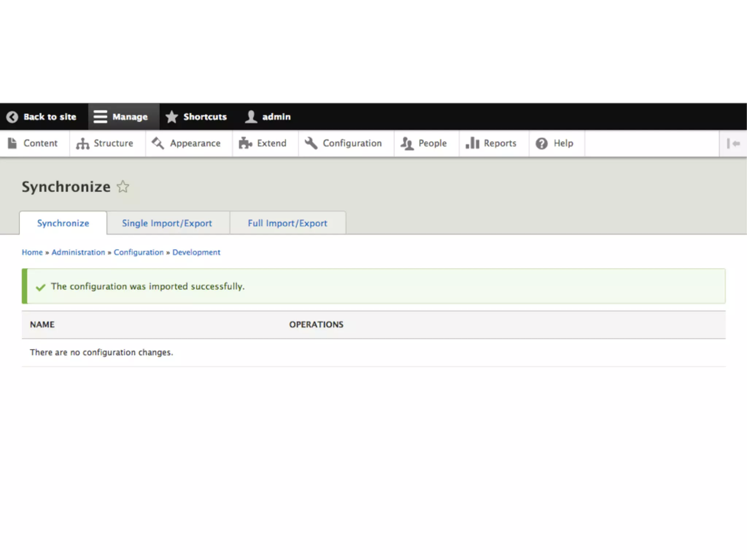Toggle the Manage hamburger menu icon

tap(100, 117)
